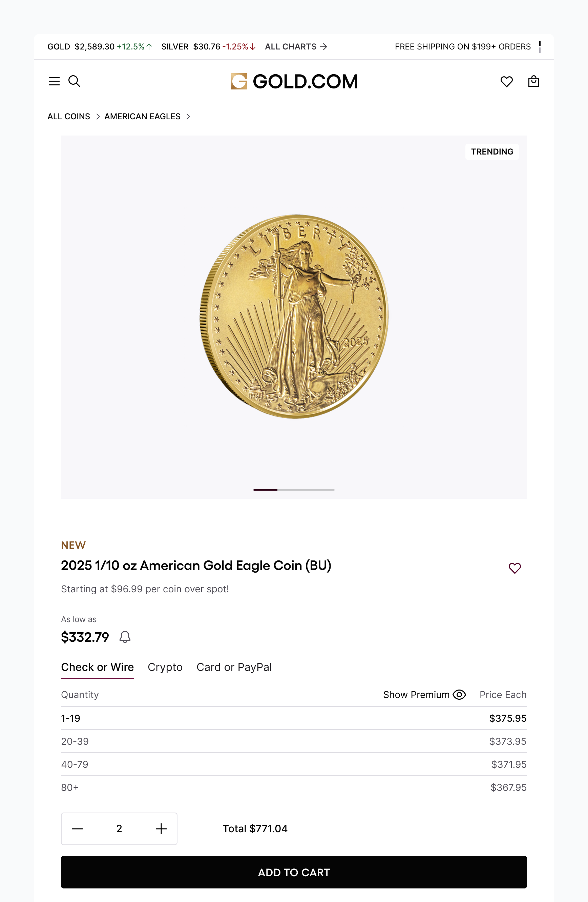Image resolution: width=588 pixels, height=902 pixels.
Task: Switch to the Crypto payment tab
Action: click(165, 667)
